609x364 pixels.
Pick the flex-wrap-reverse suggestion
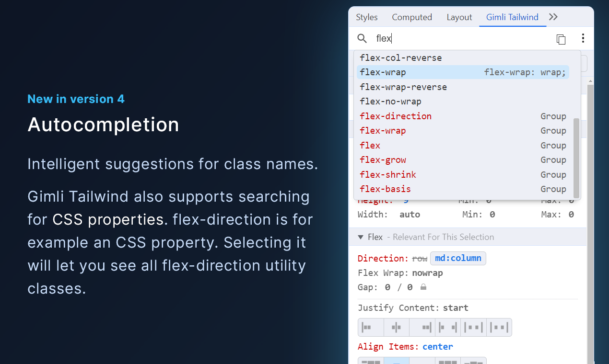463,87
